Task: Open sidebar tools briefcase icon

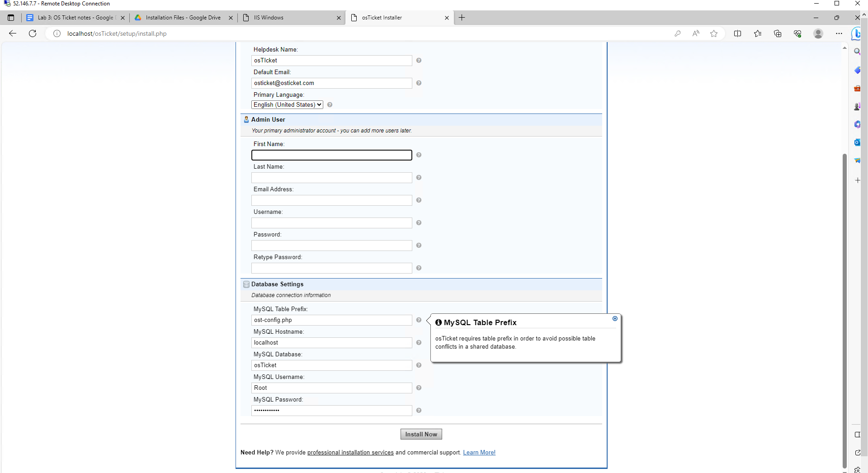Action: point(857,88)
